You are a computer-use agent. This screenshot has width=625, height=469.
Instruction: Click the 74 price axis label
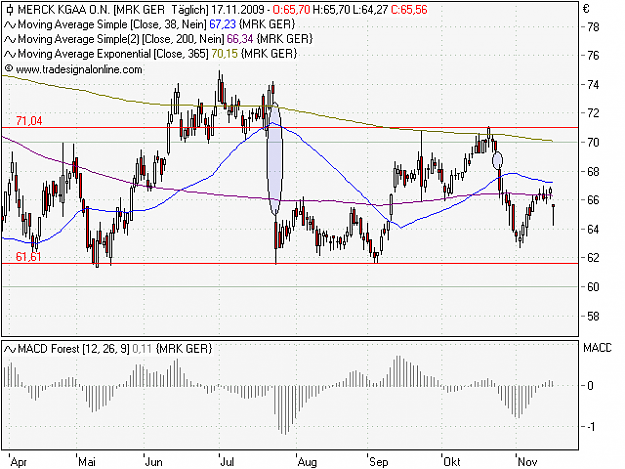593,84
